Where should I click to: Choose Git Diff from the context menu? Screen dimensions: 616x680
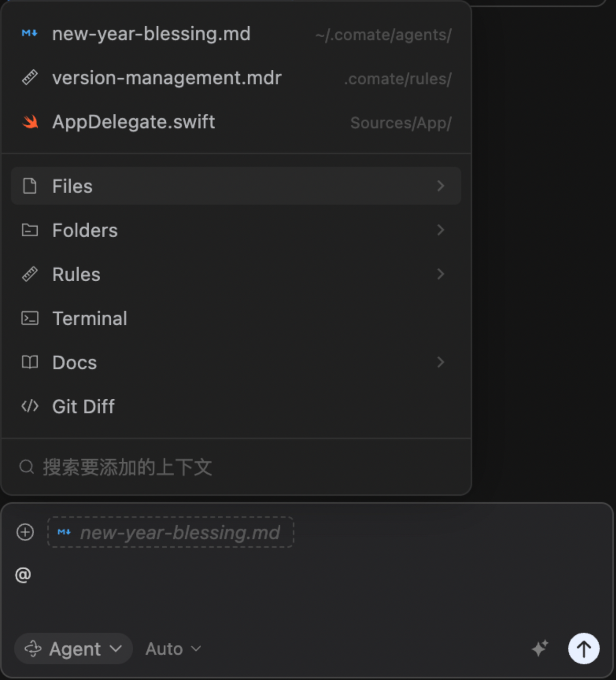(83, 407)
